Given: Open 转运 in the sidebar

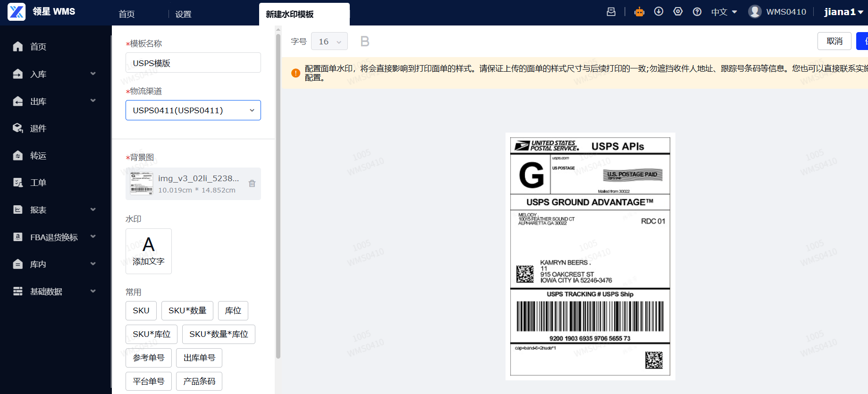Looking at the screenshot, I should (38, 156).
